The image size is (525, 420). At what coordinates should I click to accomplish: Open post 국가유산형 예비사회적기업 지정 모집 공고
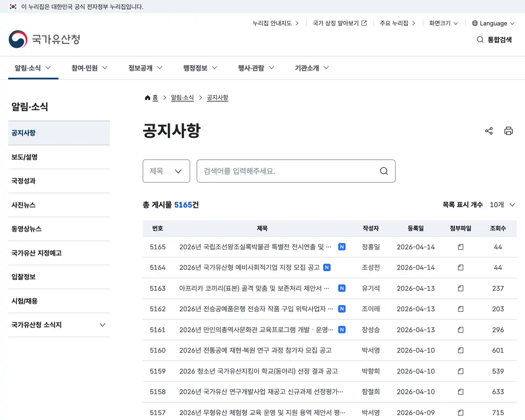click(249, 267)
